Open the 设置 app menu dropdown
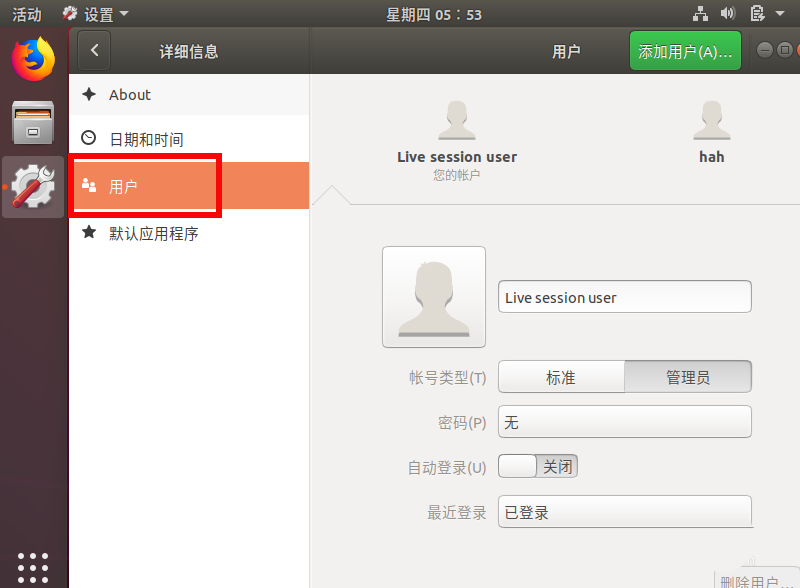 [x=96, y=14]
